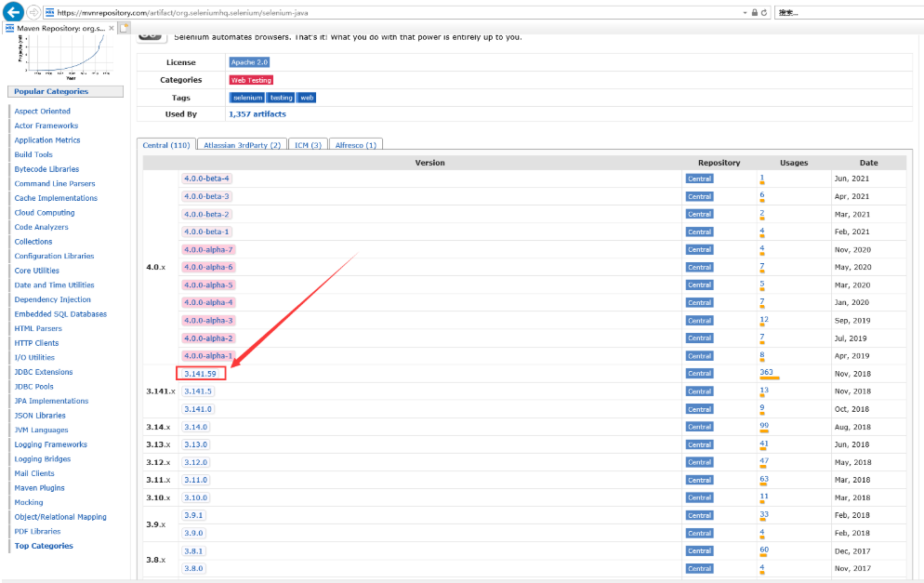This screenshot has width=924, height=583.
Task: Open Cache Implementations category
Action: point(56,198)
